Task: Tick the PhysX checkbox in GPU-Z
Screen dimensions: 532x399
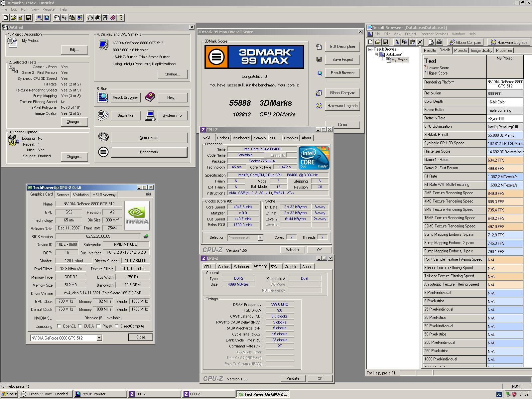Action: (98, 326)
